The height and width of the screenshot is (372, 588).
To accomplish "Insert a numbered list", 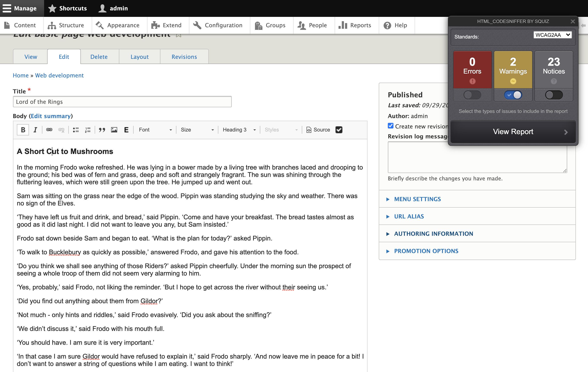I will (88, 130).
